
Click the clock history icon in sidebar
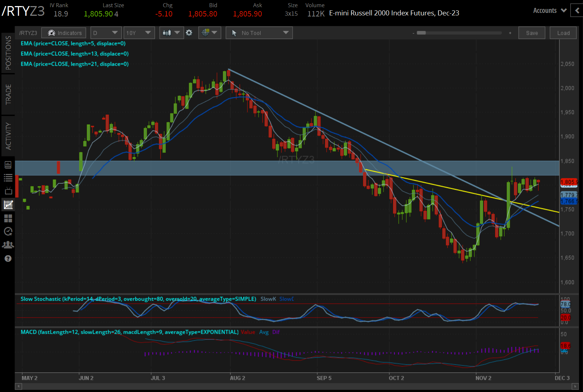pyautogui.click(x=8, y=231)
